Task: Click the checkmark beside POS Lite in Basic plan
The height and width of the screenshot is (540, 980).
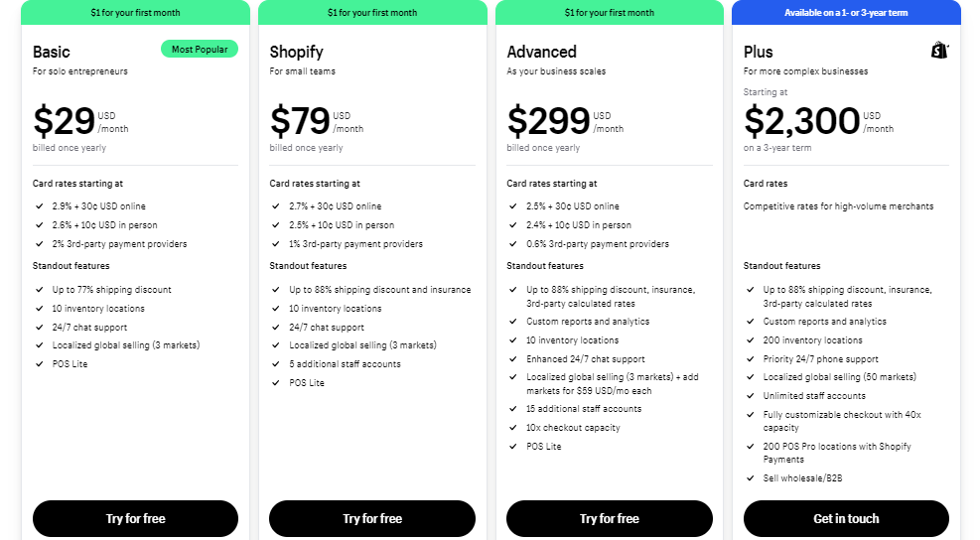Action: click(40, 363)
